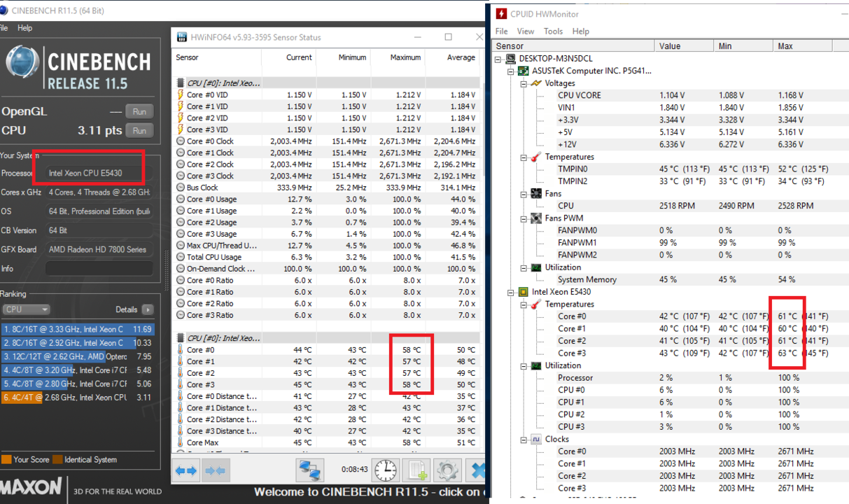The height and width of the screenshot is (504, 849).
Task: Select ranking entry 8C/16T @ 3.33 GHz
Action: tap(77, 329)
